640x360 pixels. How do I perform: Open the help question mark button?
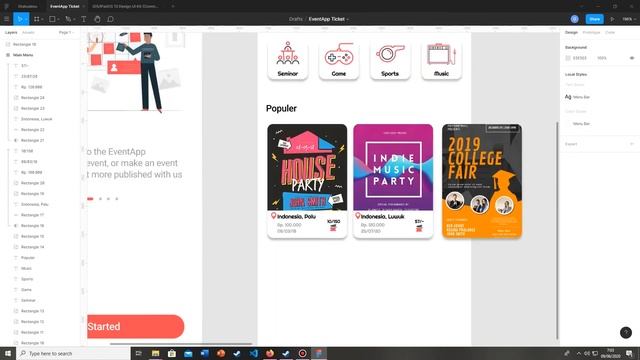(x=626, y=333)
